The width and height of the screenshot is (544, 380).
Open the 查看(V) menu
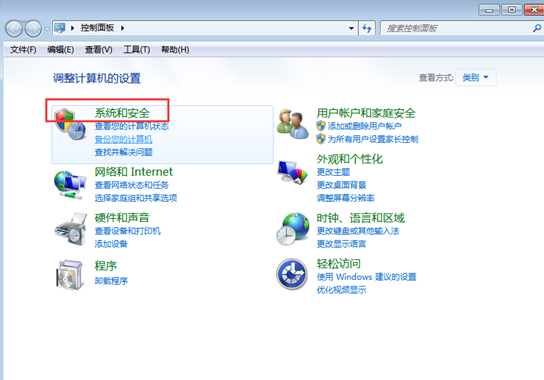pyautogui.click(x=99, y=50)
